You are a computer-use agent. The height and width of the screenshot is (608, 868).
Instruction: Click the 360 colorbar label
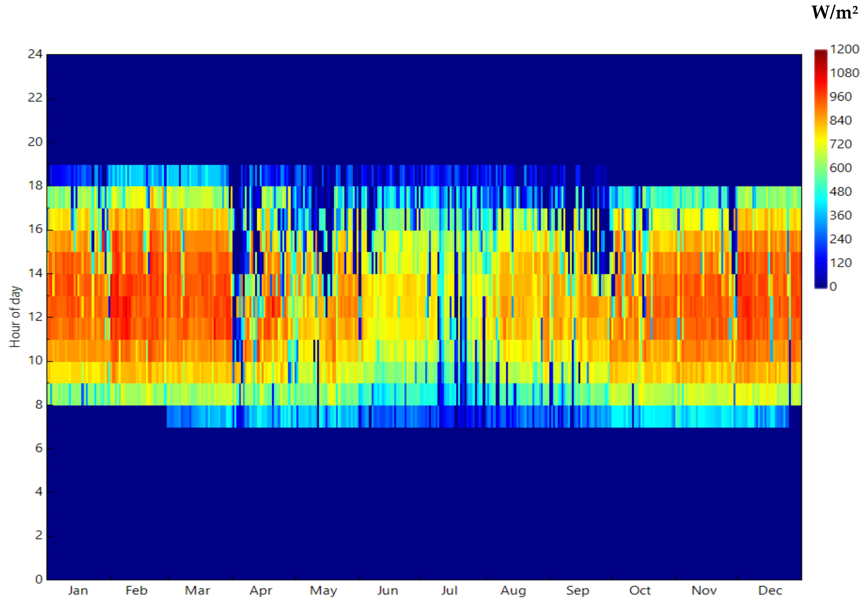pyautogui.click(x=840, y=215)
